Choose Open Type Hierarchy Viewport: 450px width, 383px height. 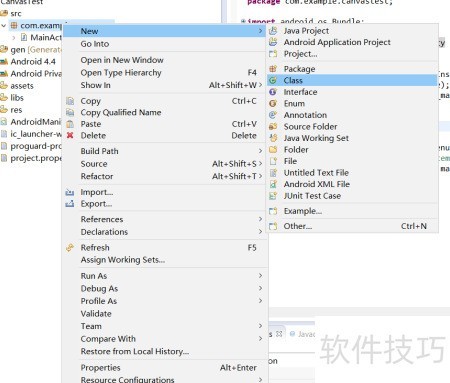click(165, 73)
